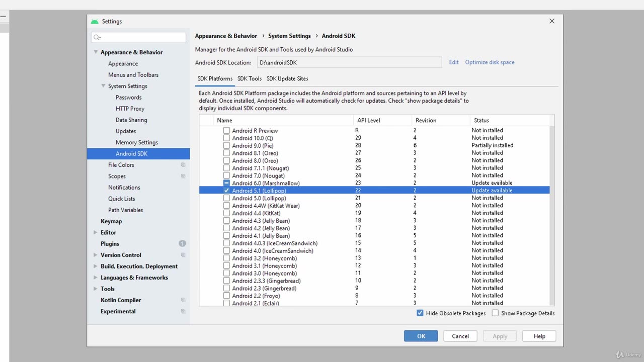Click the Android SDK Location path field

[350, 62]
